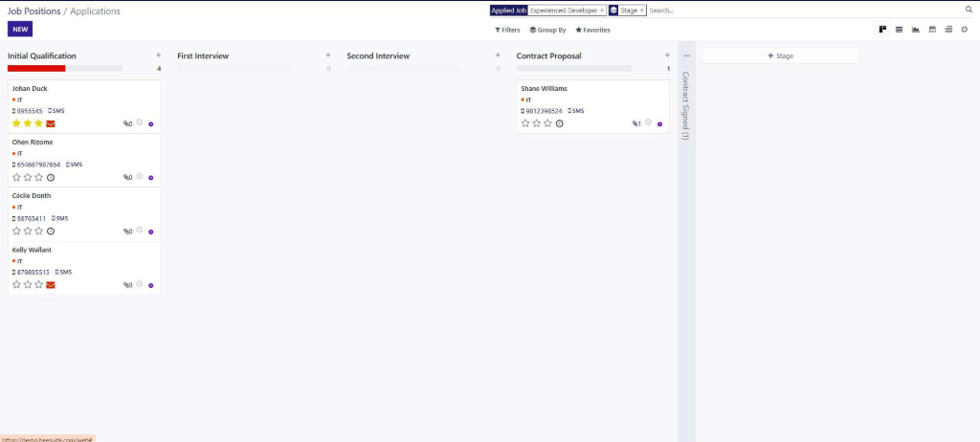The height and width of the screenshot is (442, 980).
Task: Click the add Stage button
Action: coord(780,56)
